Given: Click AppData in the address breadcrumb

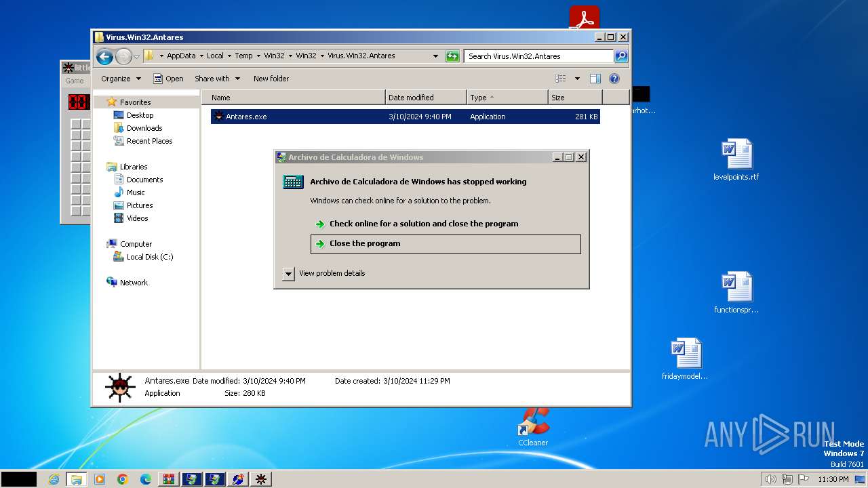Looking at the screenshot, I should tap(181, 56).
